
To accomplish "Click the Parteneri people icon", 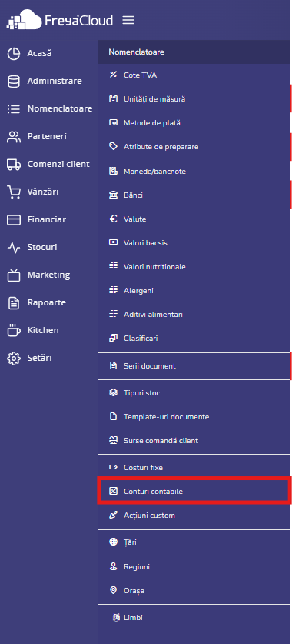I will (14, 137).
